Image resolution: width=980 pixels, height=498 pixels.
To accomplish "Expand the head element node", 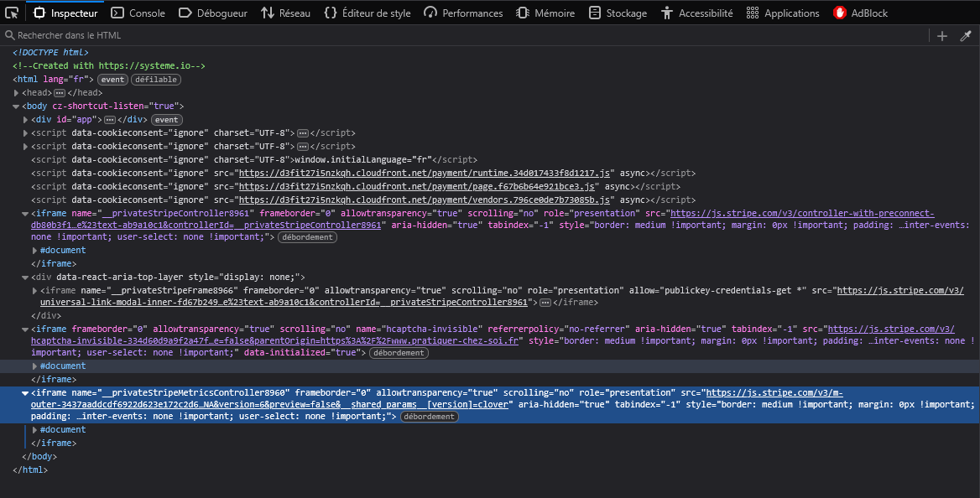I will pos(17,93).
